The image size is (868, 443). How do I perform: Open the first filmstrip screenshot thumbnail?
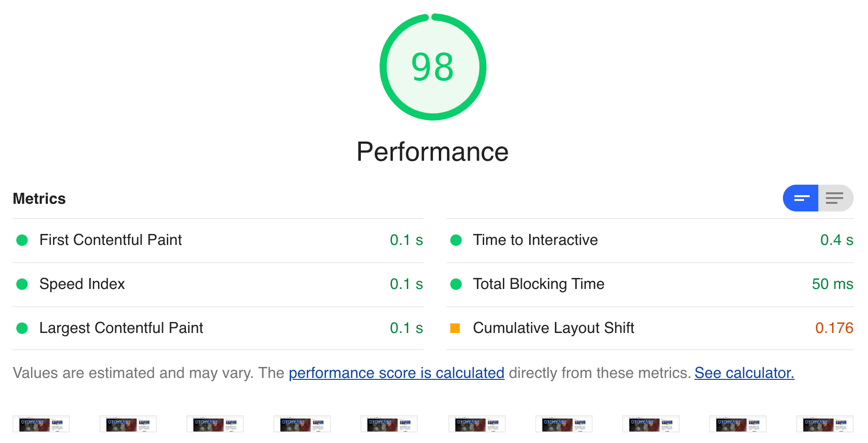pos(41,424)
